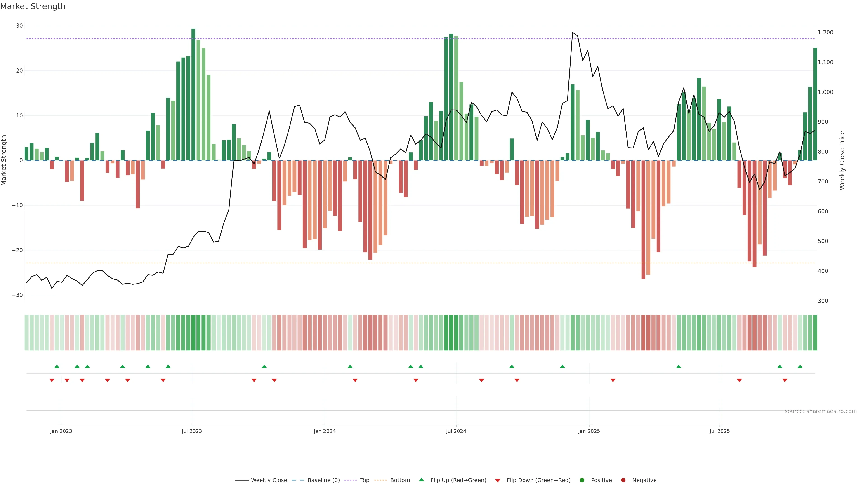Click the Flip Up green triangle legend icon

coord(421,480)
